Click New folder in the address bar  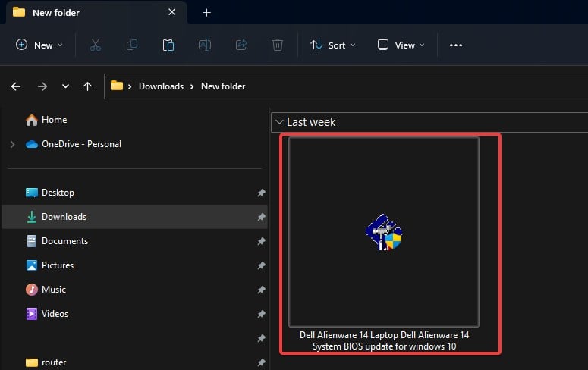click(223, 86)
